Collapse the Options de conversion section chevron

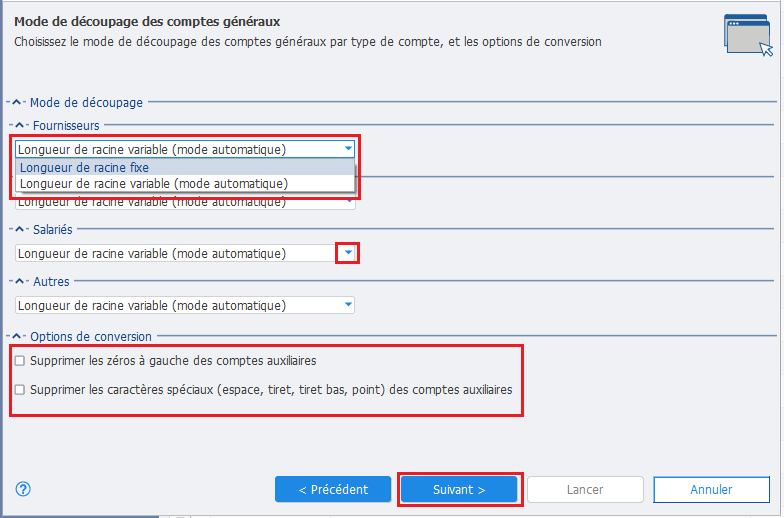16,336
